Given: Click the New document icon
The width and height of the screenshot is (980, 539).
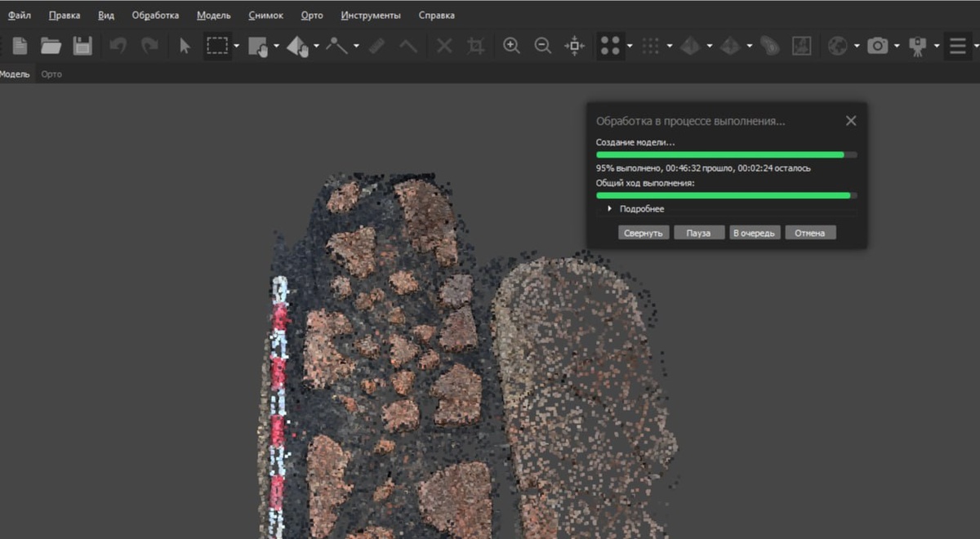Looking at the screenshot, I should point(20,47).
